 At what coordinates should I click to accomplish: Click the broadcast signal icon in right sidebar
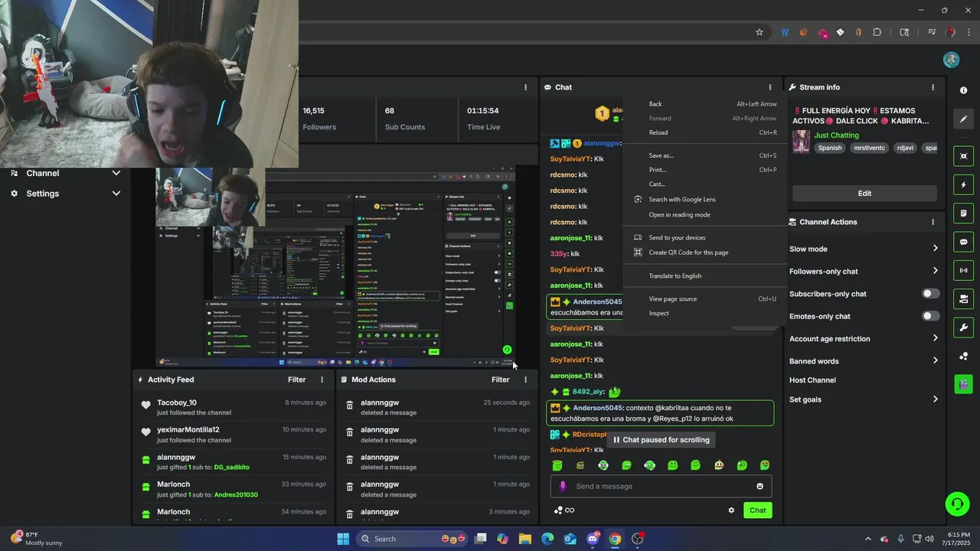click(963, 270)
